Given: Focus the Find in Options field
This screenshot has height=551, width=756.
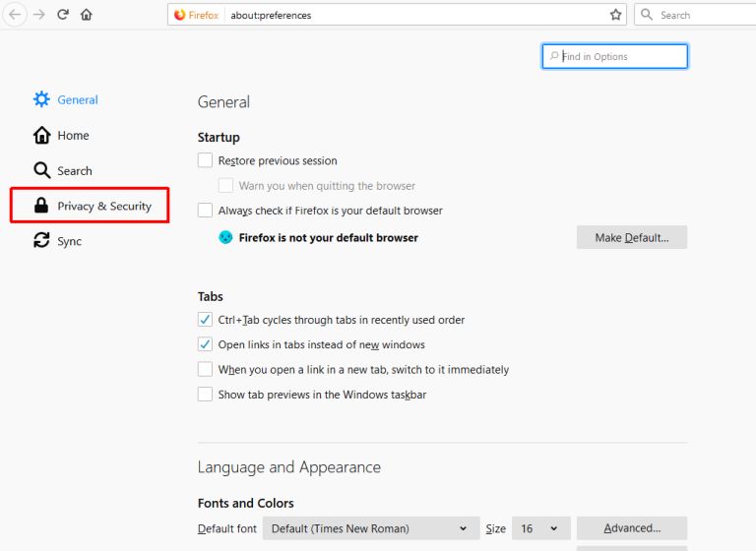Looking at the screenshot, I should pyautogui.click(x=614, y=56).
